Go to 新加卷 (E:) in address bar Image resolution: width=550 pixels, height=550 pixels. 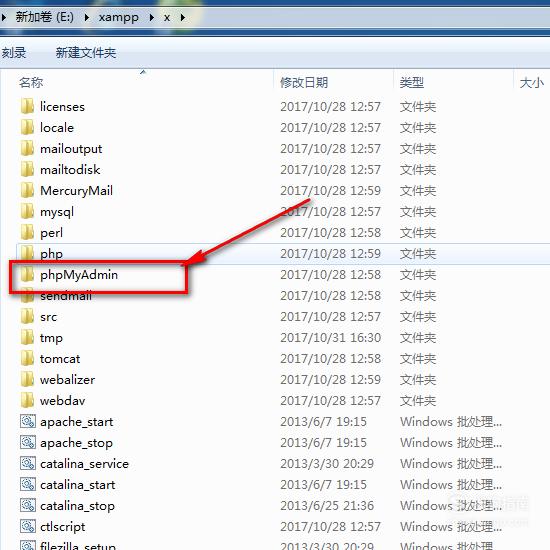(45, 17)
